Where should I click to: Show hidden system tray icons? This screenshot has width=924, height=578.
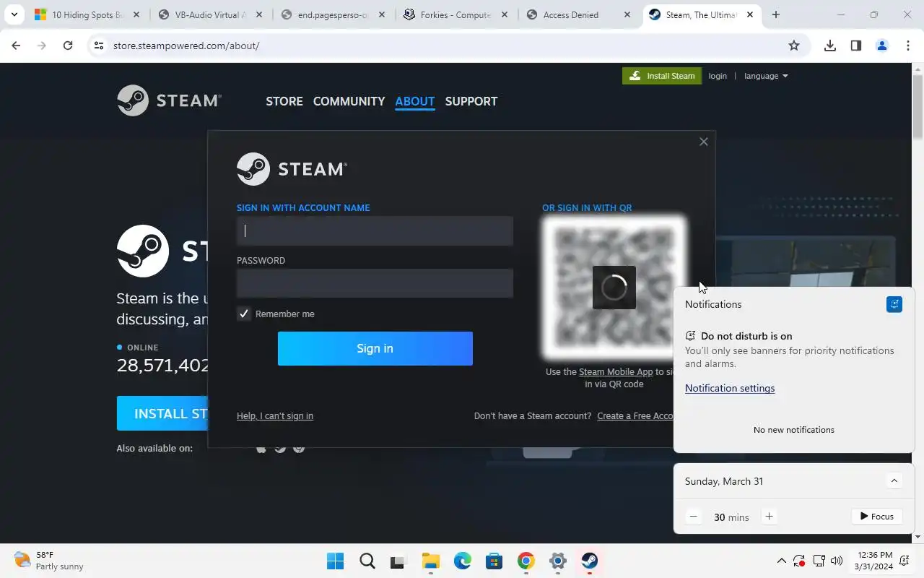(781, 561)
